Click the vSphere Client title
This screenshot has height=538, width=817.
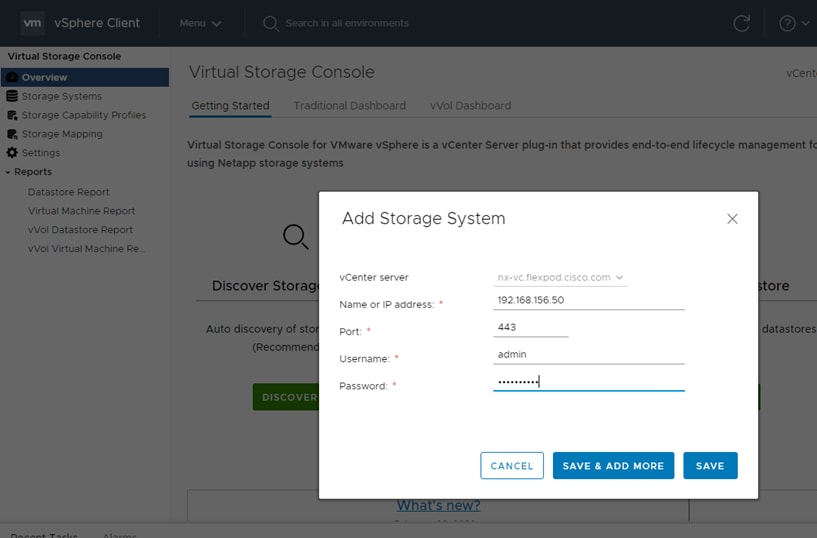click(x=97, y=23)
